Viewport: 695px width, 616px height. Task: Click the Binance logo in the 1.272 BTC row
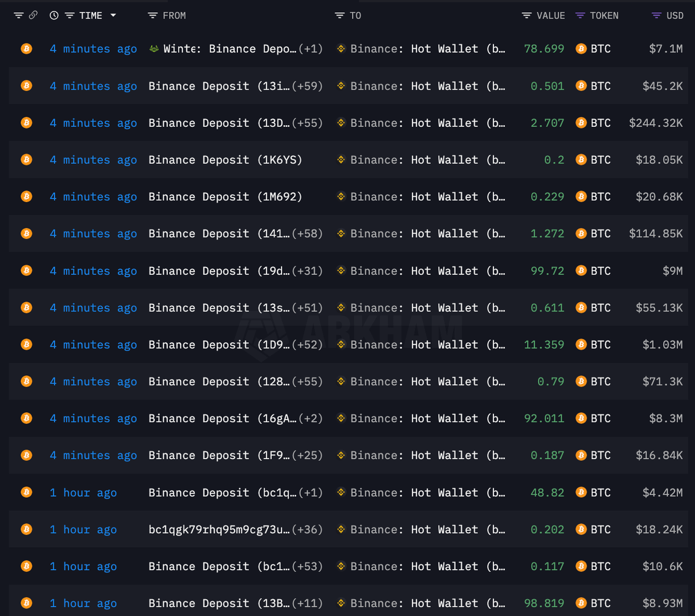(x=341, y=233)
